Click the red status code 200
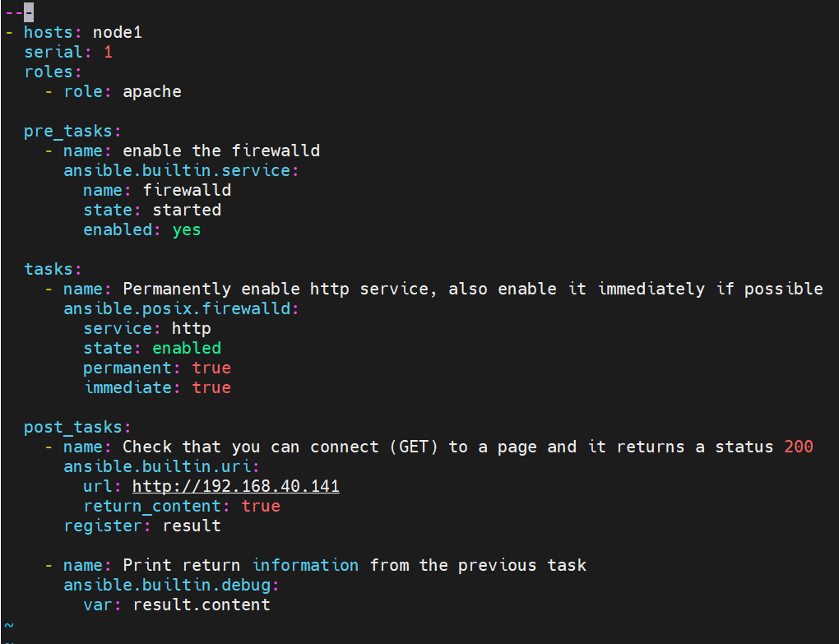 click(x=799, y=447)
